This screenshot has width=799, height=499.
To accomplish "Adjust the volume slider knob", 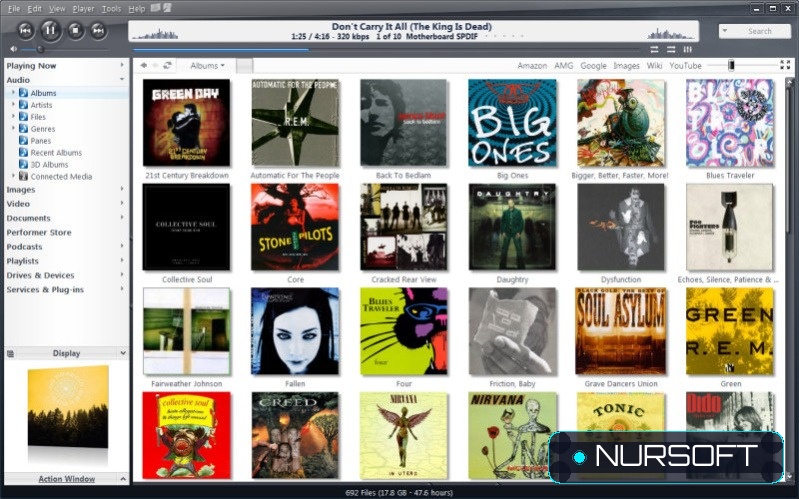I will point(40,49).
